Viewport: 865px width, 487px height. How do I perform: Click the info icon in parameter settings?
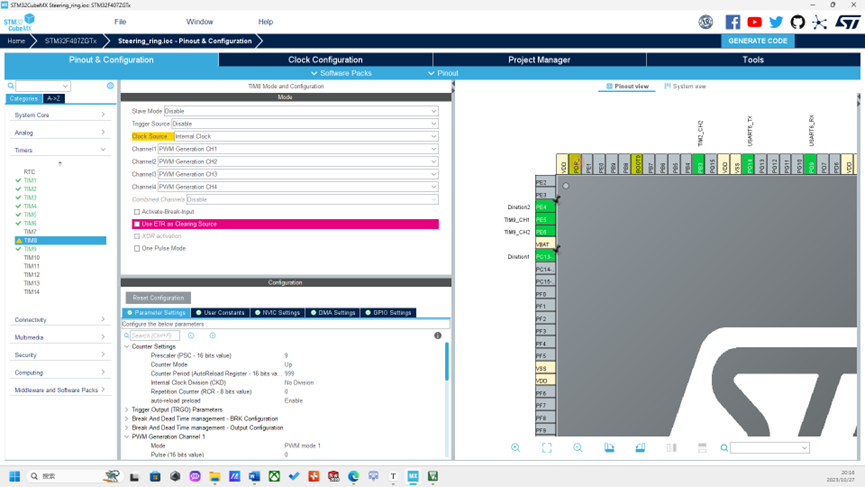[437, 335]
